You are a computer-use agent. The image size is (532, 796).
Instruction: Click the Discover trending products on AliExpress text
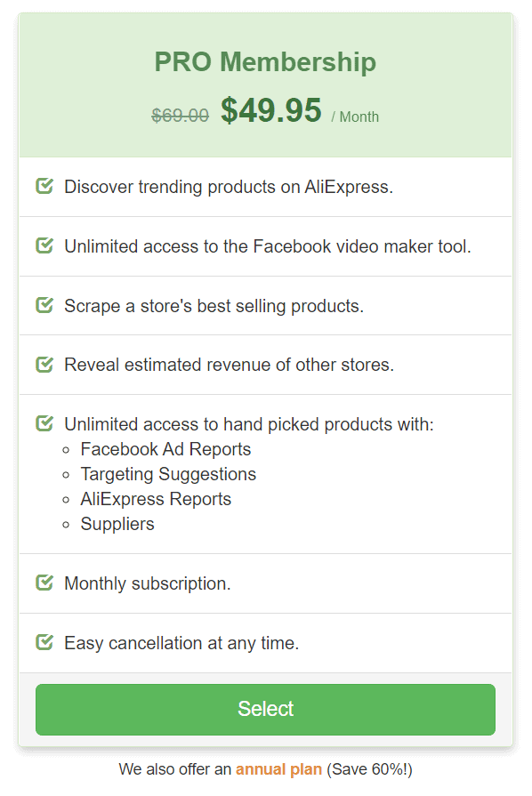pyautogui.click(x=229, y=187)
